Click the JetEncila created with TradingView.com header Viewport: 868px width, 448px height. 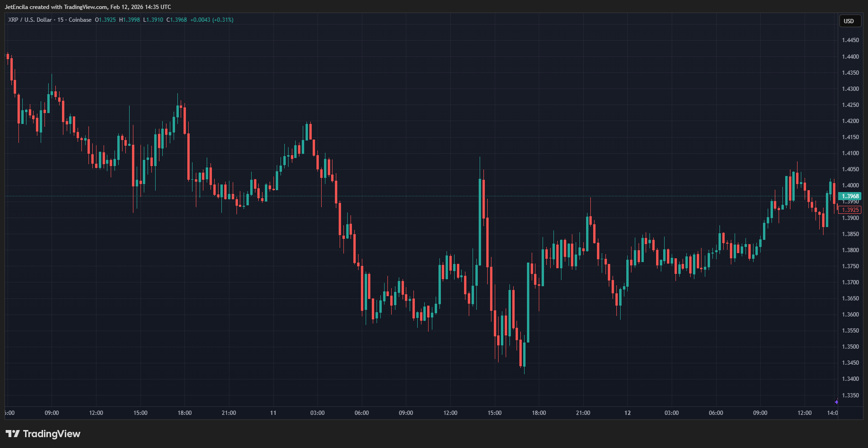88,7
